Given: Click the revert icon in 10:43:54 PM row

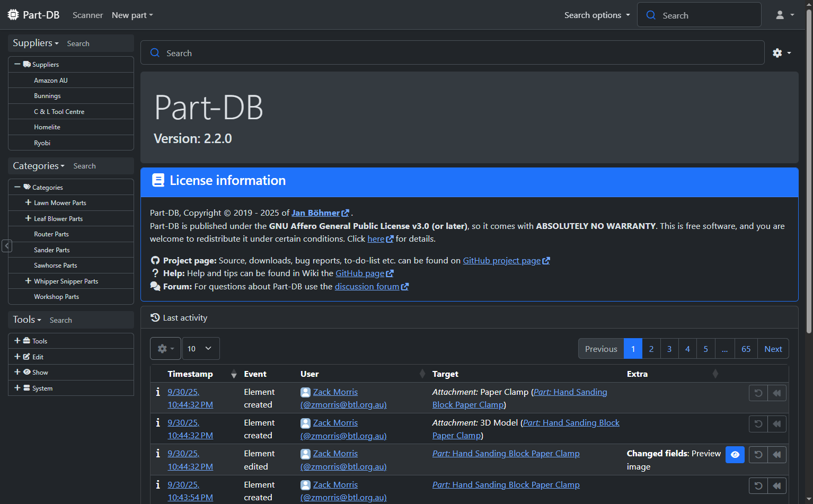Looking at the screenshot, I should (777, 486).
